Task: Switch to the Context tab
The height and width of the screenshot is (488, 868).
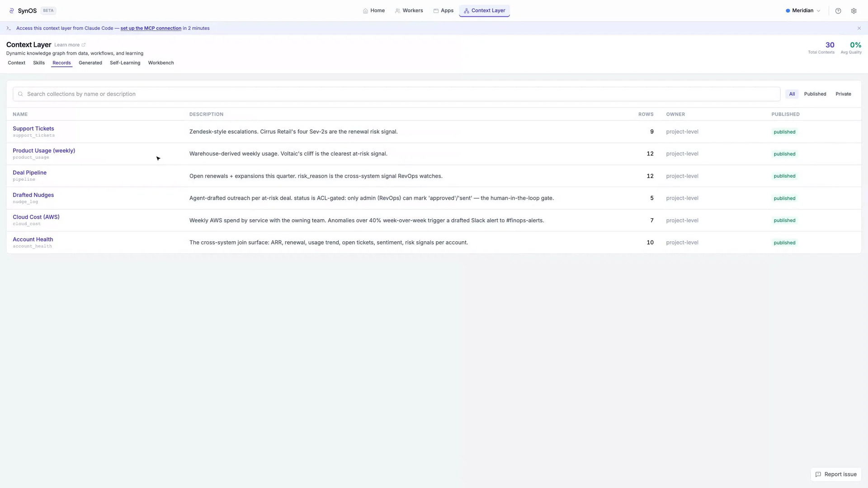Action: tap(16, 63)
